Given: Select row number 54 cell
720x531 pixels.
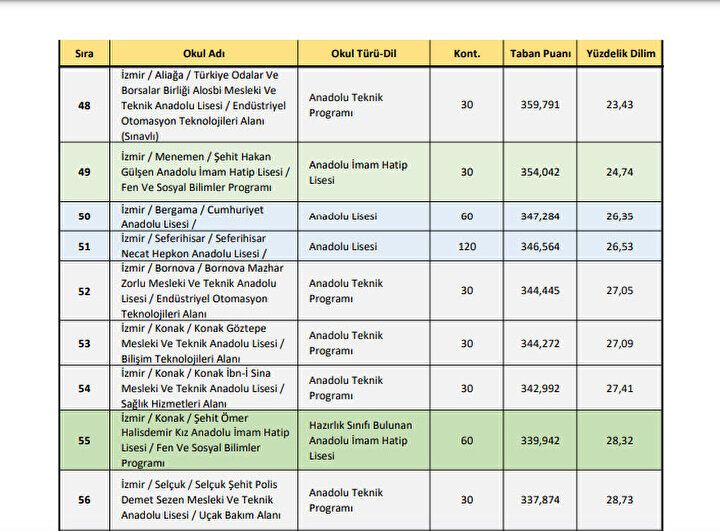Looking at the screenshot, I should point(84,388).
